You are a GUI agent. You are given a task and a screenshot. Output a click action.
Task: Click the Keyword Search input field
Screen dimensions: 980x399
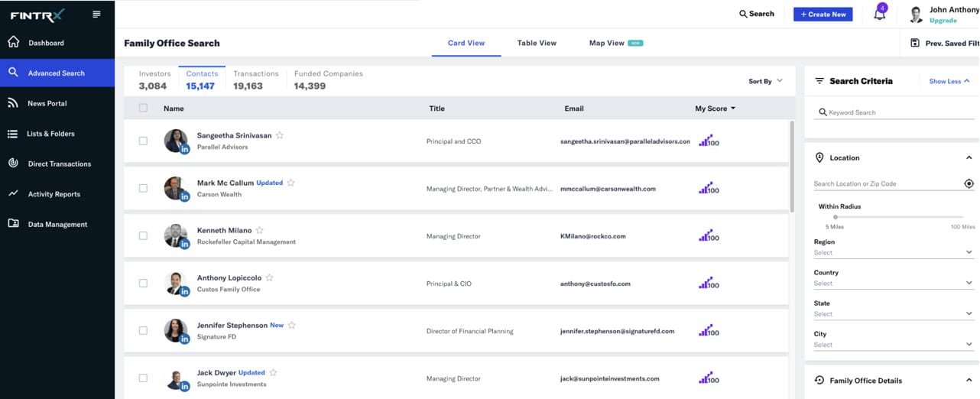pyautogui.click(x=896, y=112)
